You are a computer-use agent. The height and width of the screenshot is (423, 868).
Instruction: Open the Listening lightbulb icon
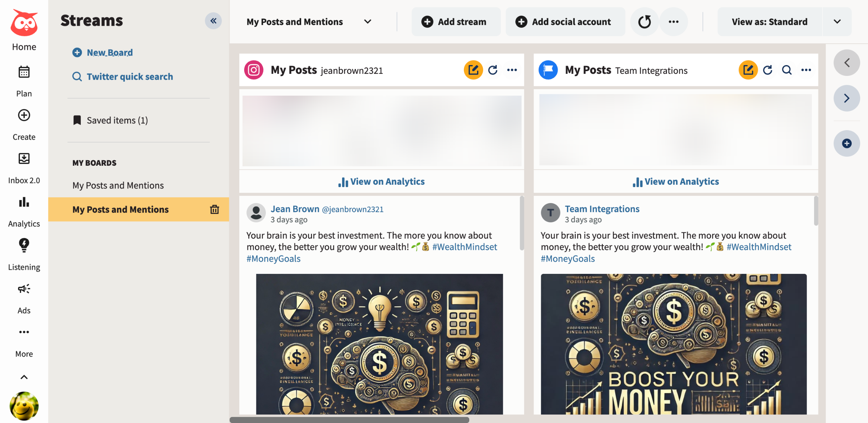pyautogui.click(x=24, y=245)
